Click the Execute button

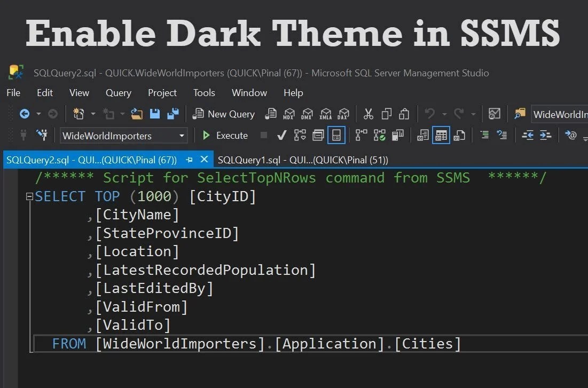coord(225,136)
